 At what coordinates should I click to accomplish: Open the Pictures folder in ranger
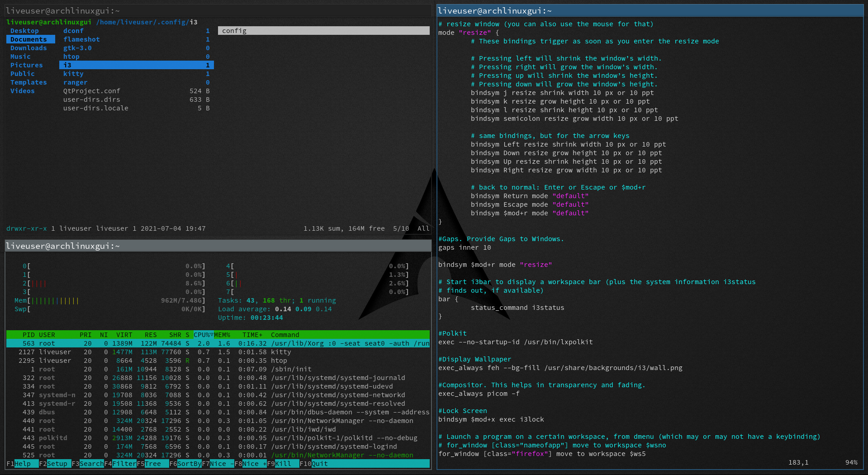click(x=26, y=65)
